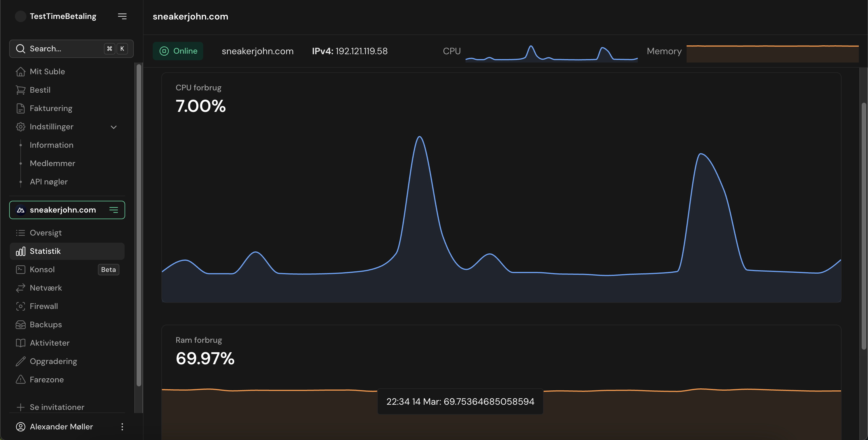868x440 pixels.
Task: Click the sidebar vertical scrollbar
Action: pyautogui.click(x=139, y=225)
